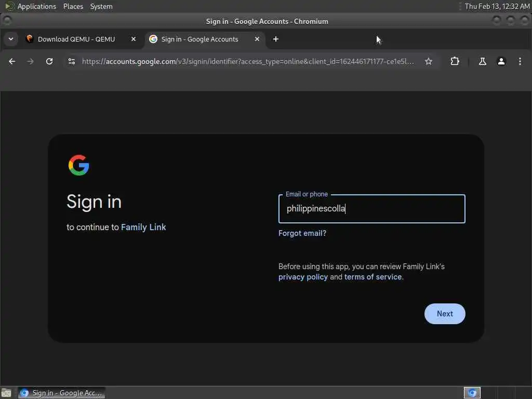532x399 pixels.
Task: Click the Next button
Action: tap(445, 314)
